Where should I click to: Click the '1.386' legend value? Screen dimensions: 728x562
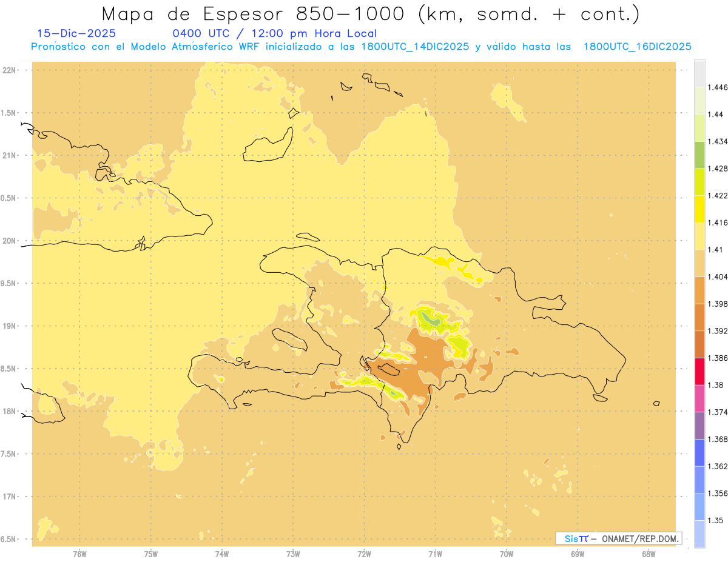tap(716, 358)
